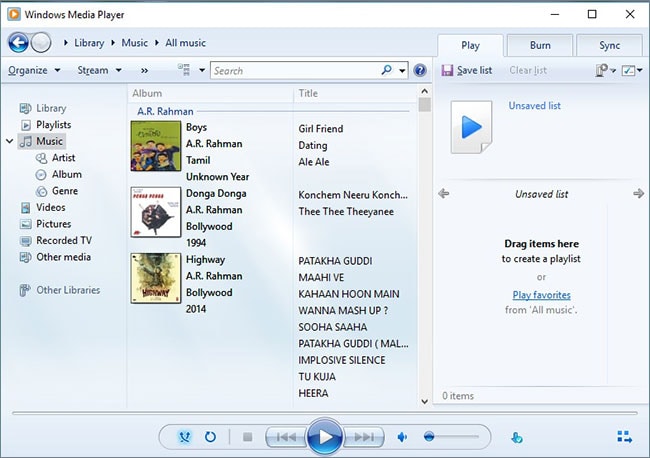Switch to the Burn tab

[540, 45]
